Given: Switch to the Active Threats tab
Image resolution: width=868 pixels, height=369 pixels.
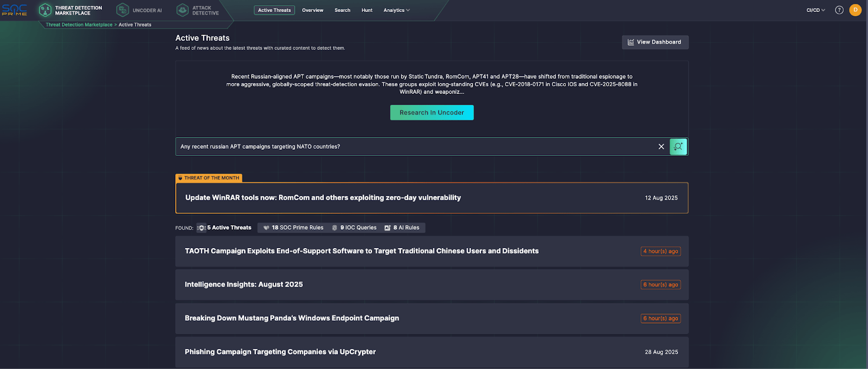Looking at the screenshot, I should [275, 10].
